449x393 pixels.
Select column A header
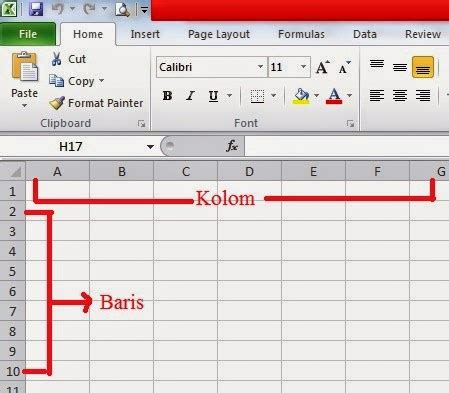[57, 171]
